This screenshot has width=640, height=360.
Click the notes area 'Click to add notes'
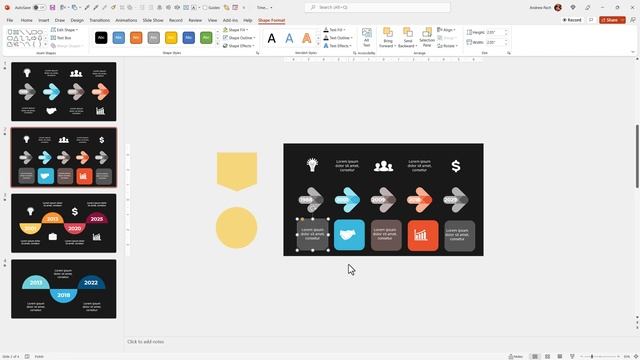(x=146, y=342)
